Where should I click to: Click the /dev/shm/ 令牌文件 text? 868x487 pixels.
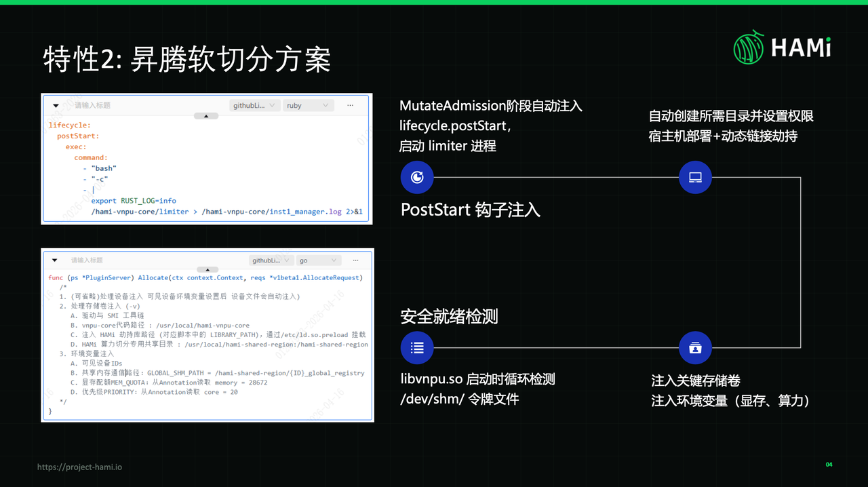tap(459, 399)
